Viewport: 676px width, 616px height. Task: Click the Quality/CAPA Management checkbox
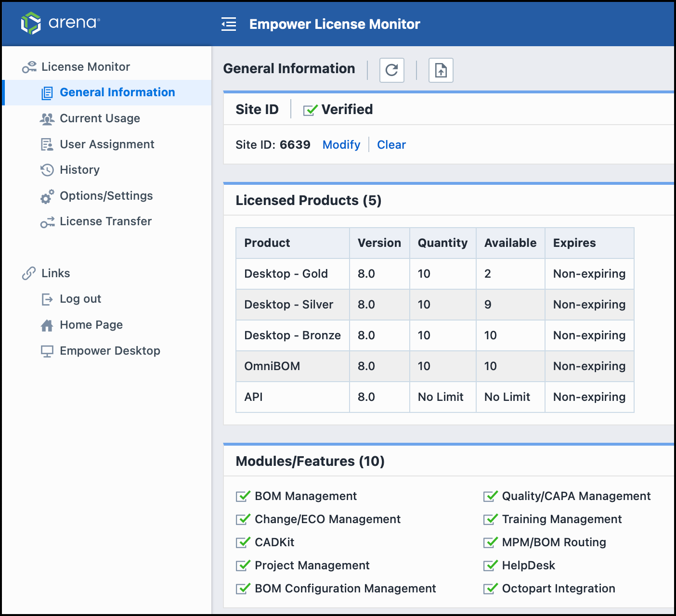pos(491,496)
